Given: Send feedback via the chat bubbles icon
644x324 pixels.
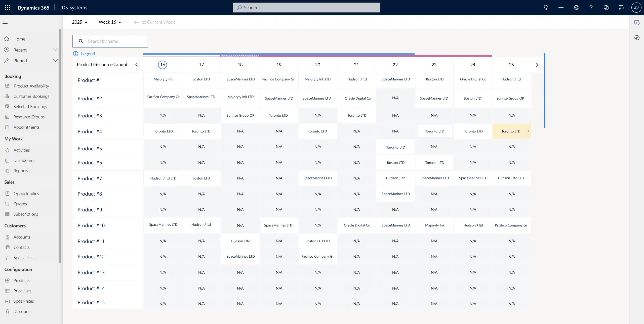Looking at the screenshot, I should pyautogui.click(x=621, y=8).
